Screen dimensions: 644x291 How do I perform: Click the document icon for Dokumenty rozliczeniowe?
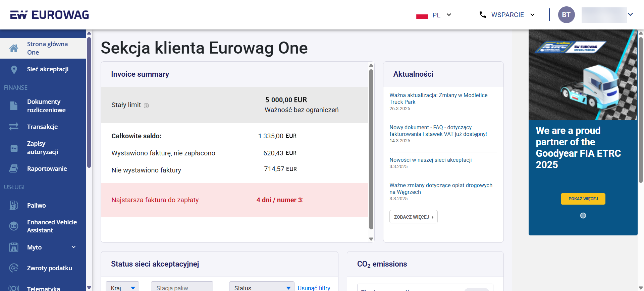tap(14, 106)
